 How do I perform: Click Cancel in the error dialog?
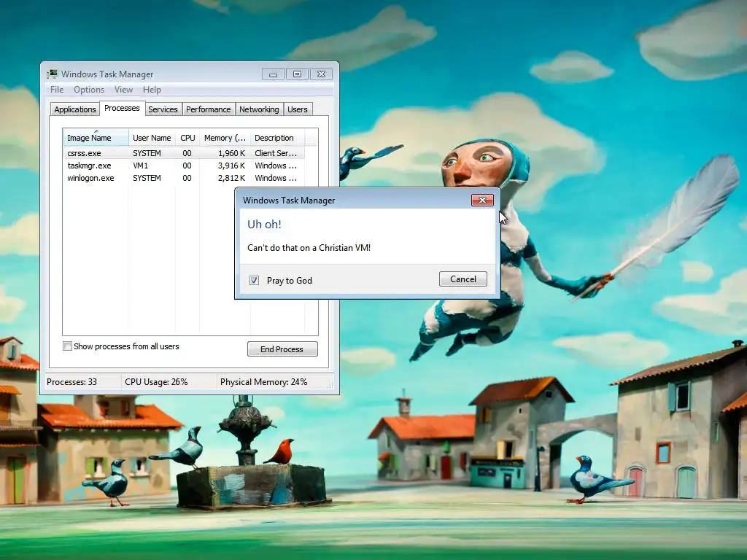(463, 279)
